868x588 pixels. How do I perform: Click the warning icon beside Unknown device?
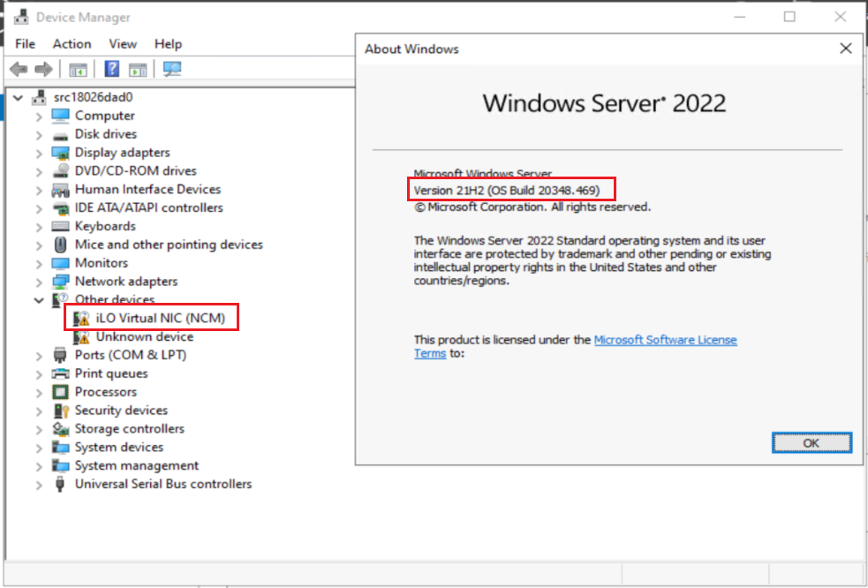pyautogui.click(x=81, y=336)
